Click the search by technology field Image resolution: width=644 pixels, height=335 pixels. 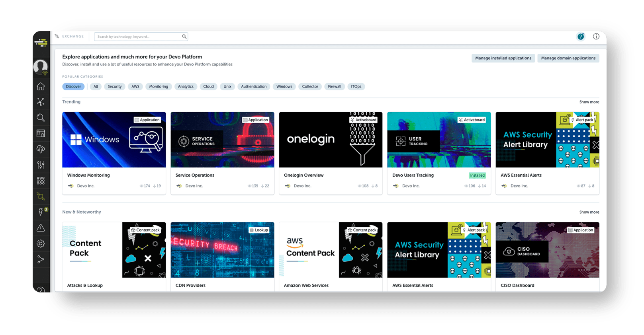click(141, 37)
